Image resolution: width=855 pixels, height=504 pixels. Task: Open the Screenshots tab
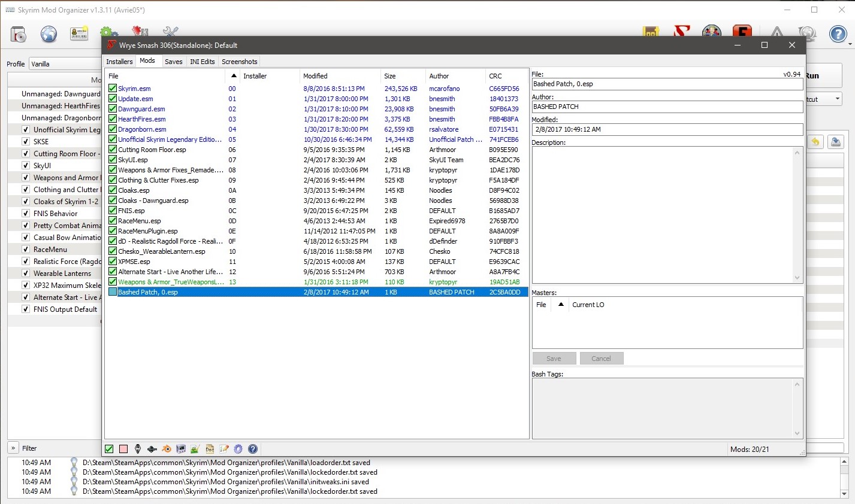point(239,62)
